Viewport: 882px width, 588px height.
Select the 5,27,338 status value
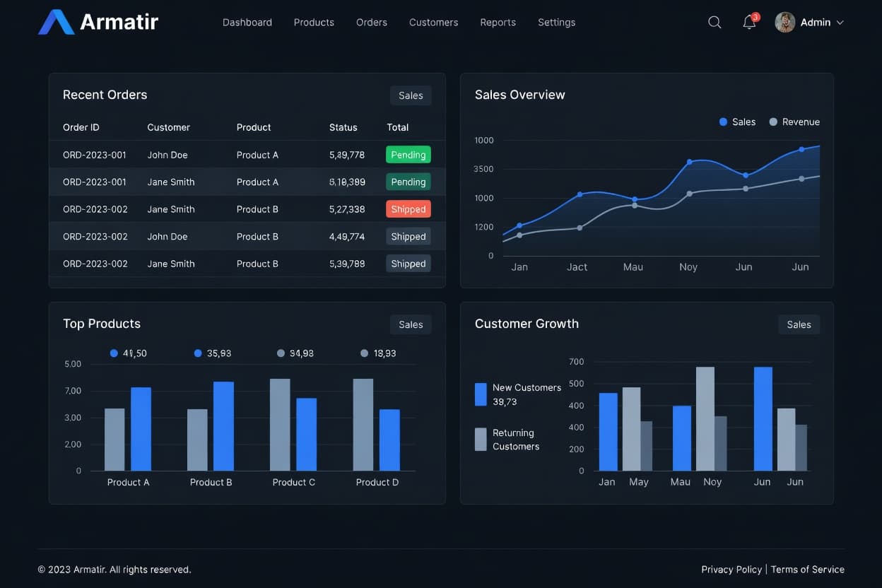click(347, 209)
